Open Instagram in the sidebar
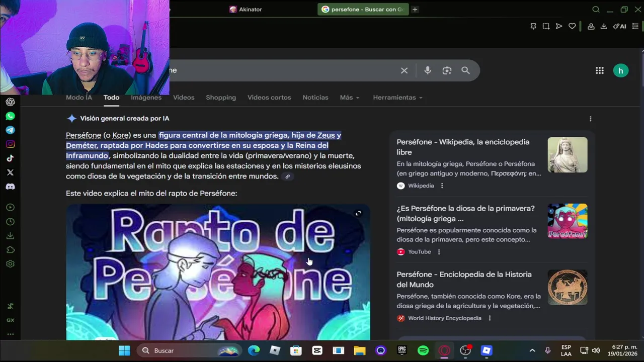 (10, 144)
